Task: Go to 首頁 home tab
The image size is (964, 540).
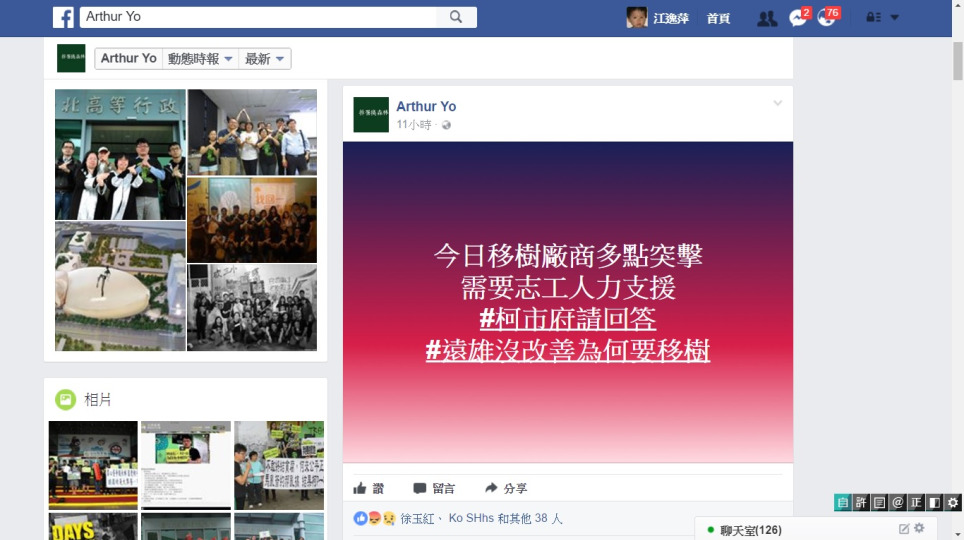Action: tap(718, 18)
